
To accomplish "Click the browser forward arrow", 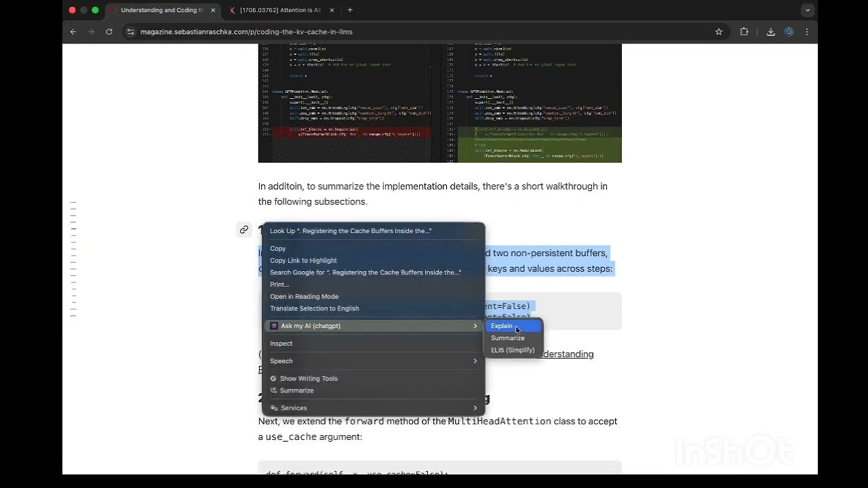I will click(x=91, y=32).
